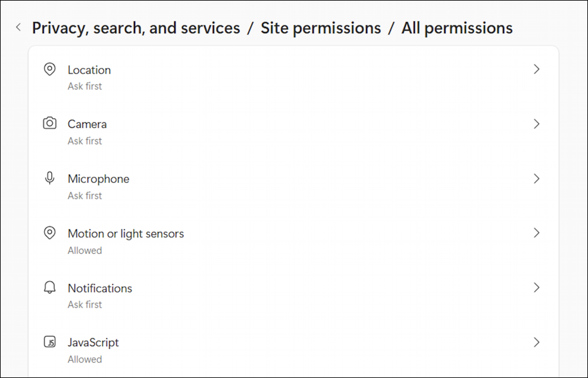Image resolution: width=588 pixels, height=378 pixels.
Task: Expand Microphone settings via its chevron
Action: pos(537,179)
